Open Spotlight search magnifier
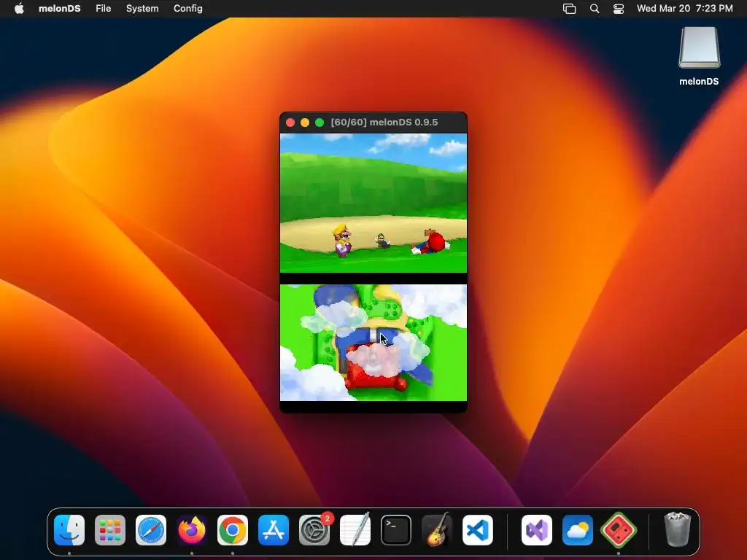747x560 pixels. 594,9
